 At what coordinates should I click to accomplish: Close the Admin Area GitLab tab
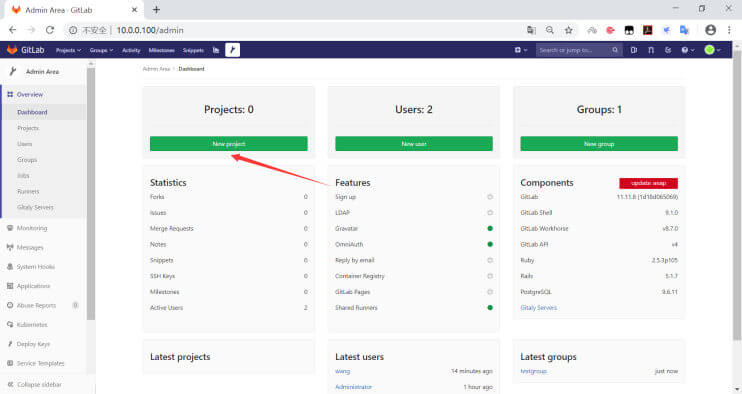point(134,9)
